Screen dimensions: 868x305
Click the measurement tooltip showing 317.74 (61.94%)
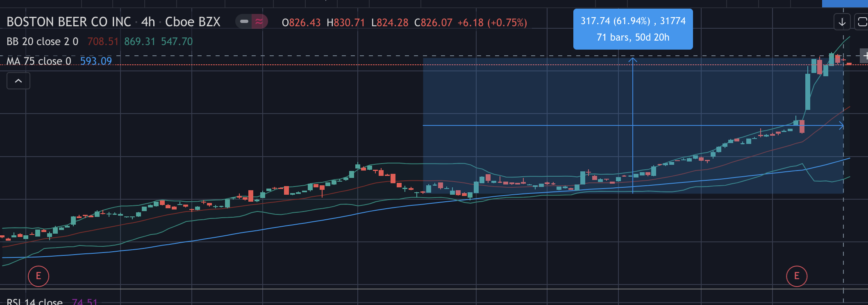[633, 29]
